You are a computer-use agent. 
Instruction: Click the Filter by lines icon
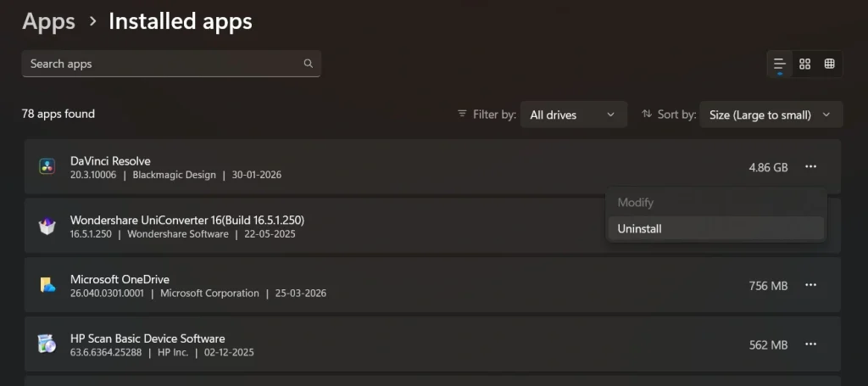click(x=462, y=114)
